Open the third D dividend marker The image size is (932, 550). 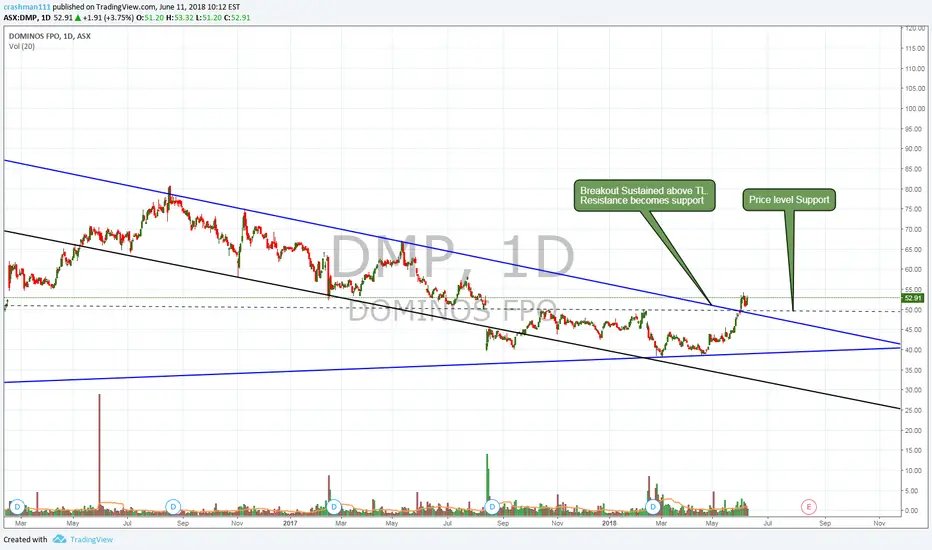click(x=333, y=507)
